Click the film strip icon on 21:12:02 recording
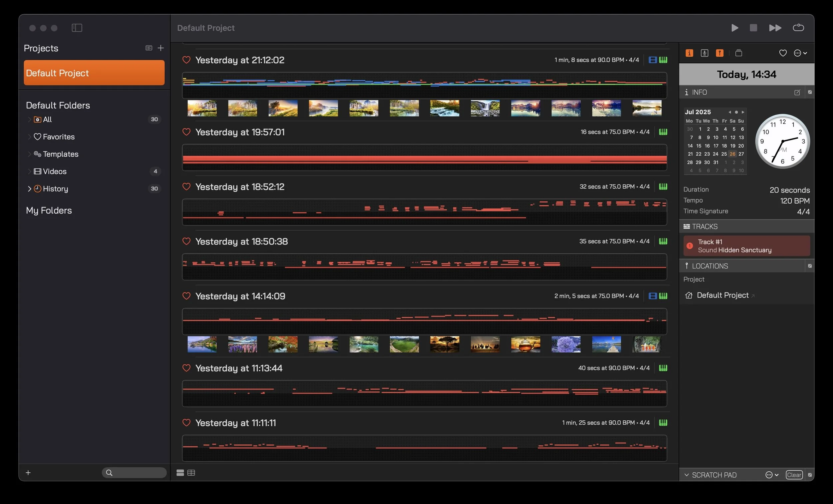 (652, 60)
